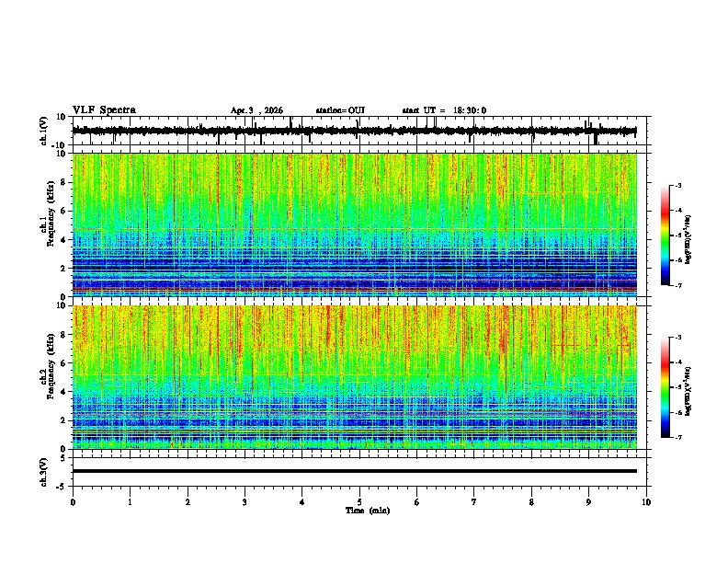The width and height of the screenshot is (728, 563).
Task: Click the ch.1(V) waveform trace panel
Action: coord(359,131)
